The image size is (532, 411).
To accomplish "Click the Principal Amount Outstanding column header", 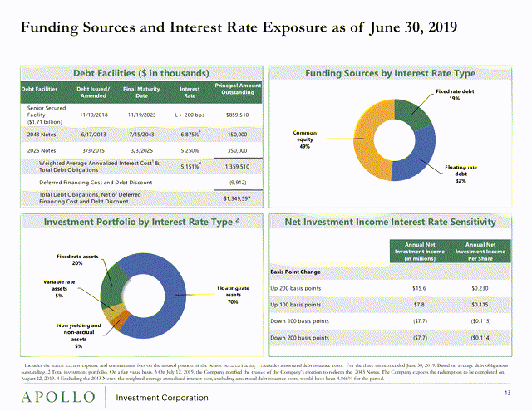I will (238, 89).
